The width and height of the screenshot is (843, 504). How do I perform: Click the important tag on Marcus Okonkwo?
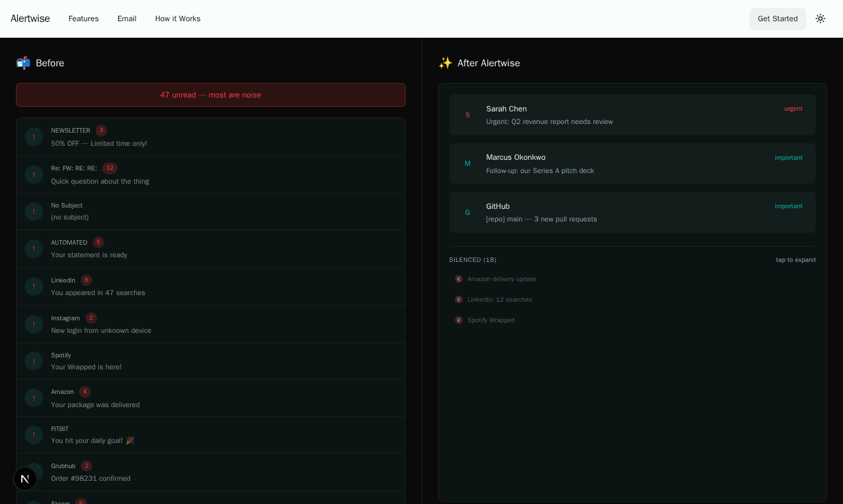[789, 158]
